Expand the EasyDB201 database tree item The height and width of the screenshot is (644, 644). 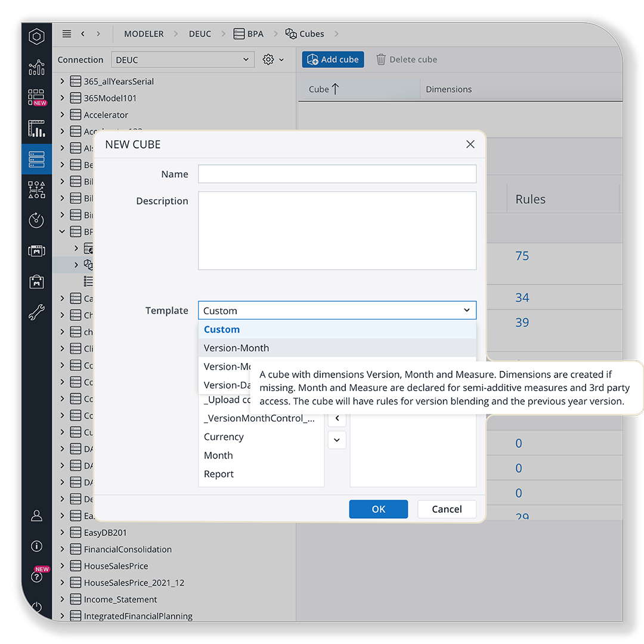click(62, 532)
